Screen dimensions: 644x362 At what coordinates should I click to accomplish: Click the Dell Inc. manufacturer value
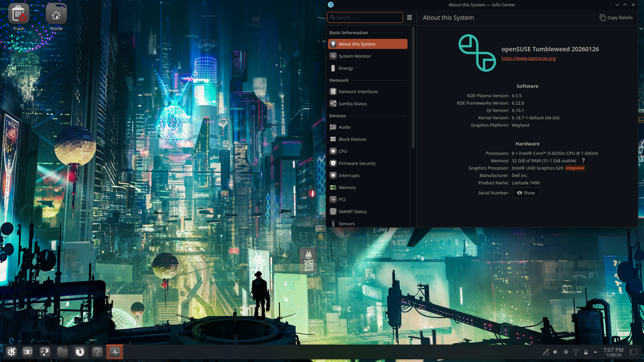(519, 175)
